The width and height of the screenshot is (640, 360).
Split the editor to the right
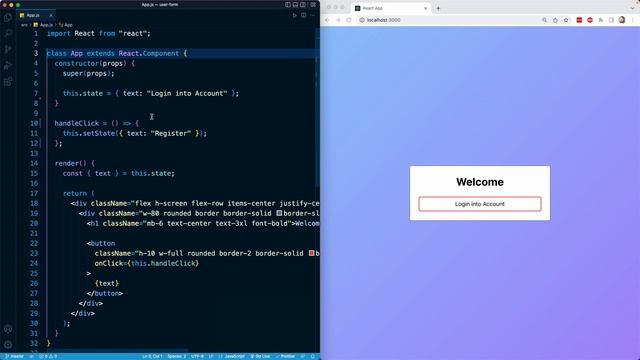point(304,16)
